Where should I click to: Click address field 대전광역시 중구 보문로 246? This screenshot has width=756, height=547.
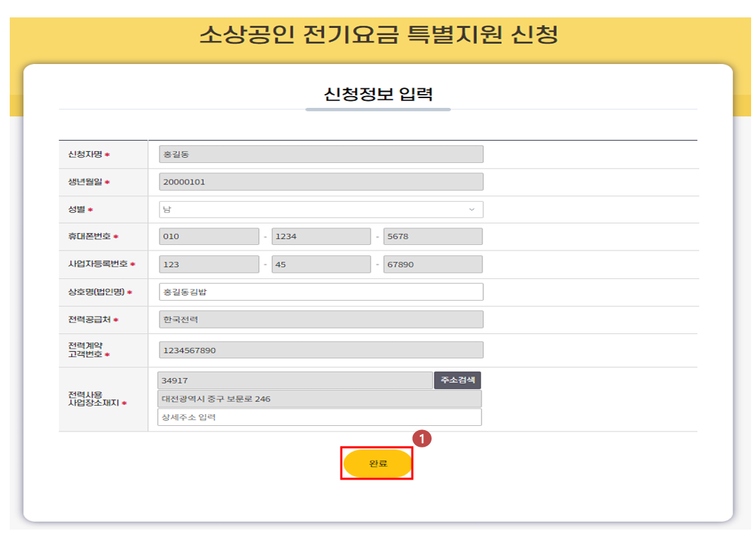click(x=320, y=399)
